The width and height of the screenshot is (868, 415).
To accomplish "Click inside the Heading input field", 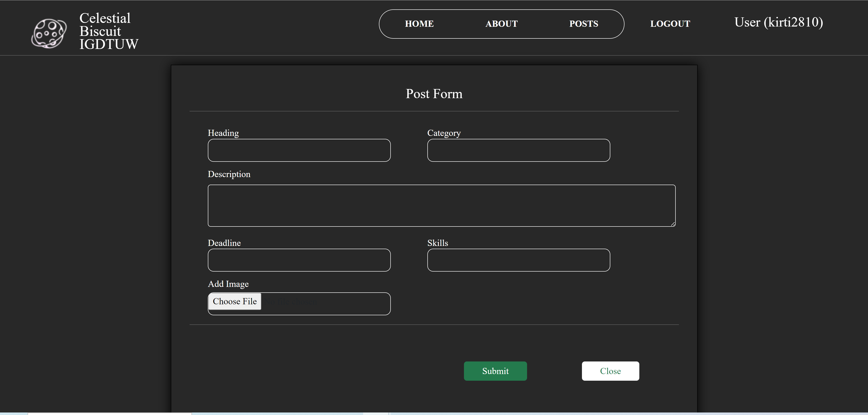I will click(299, 150).
